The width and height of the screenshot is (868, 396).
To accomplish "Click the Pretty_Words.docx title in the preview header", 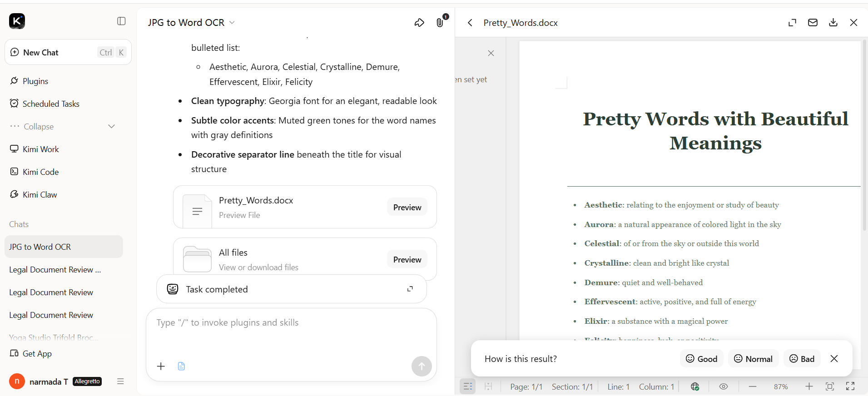I will (x=521, y=23).
